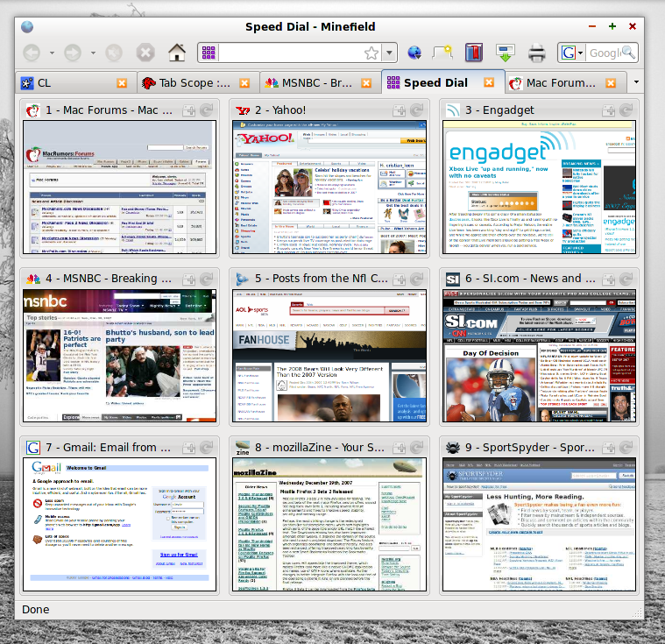Open the Downloads green arrow icon

[506, 53]
